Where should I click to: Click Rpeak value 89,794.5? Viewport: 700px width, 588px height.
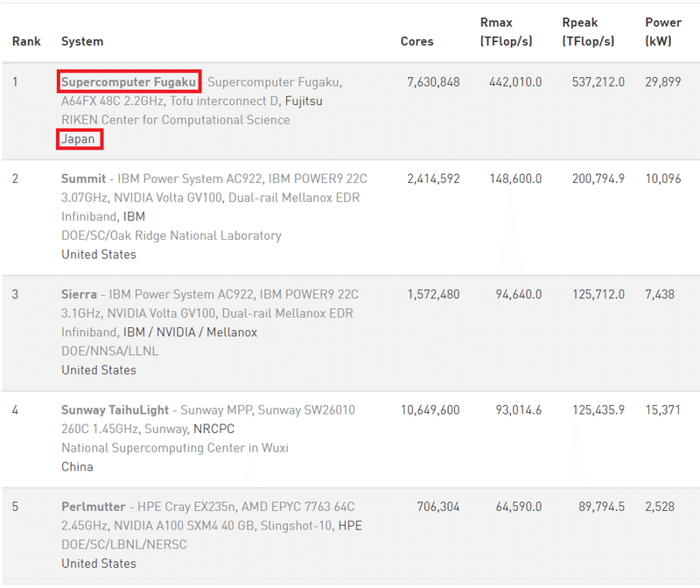(602, 507)
